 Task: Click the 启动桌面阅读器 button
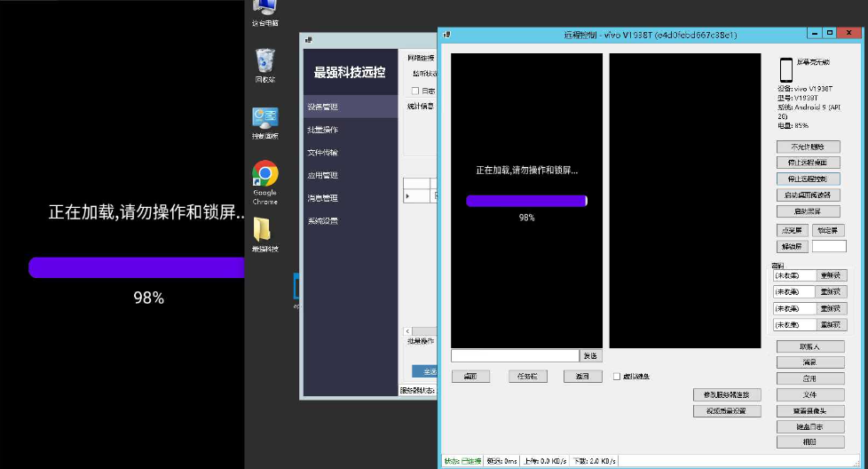pos(809,195)
